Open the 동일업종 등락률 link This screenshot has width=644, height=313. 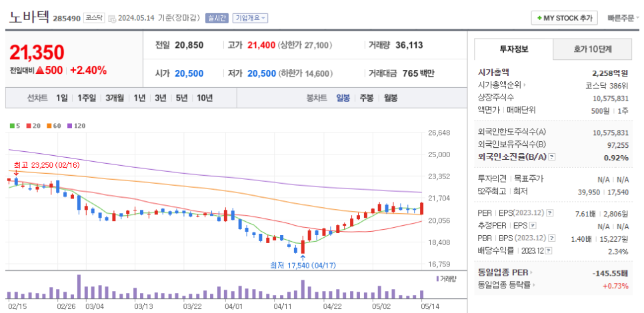pos(507,285)
